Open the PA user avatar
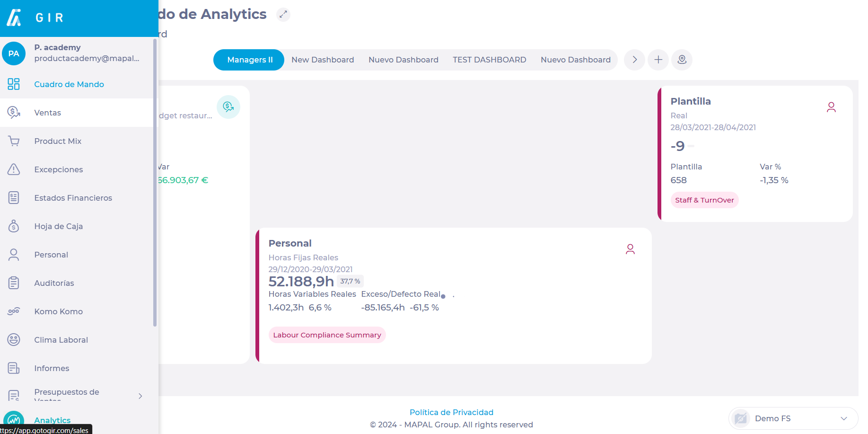Screen dimensions: 868x434 14,53
